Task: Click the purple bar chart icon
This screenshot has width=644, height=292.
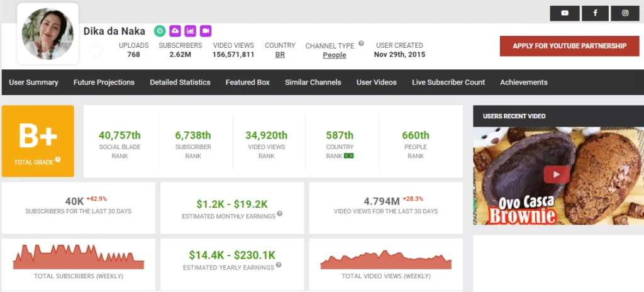Action: (x=191, y=31)
